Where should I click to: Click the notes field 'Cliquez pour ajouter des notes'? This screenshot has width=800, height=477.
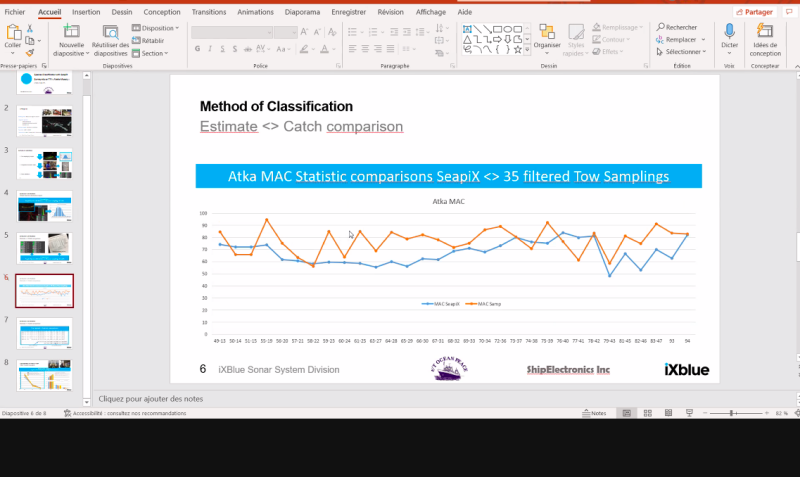[150, 399]
